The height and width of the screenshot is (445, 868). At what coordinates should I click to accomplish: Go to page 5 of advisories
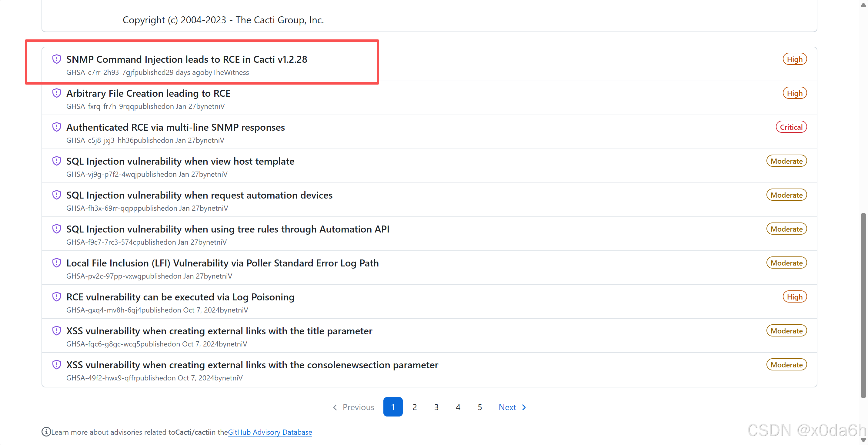point(479,407)
